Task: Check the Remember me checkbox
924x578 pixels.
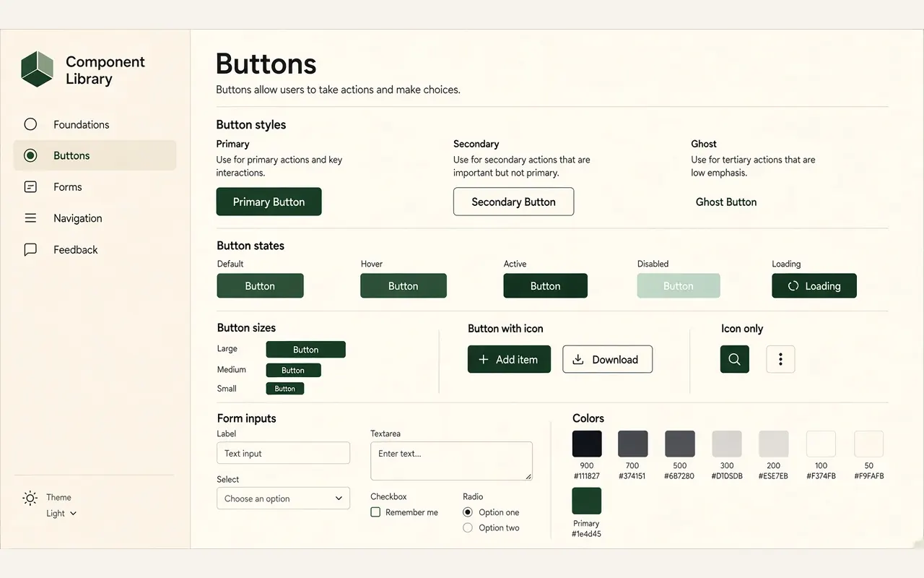Action: 375,512
